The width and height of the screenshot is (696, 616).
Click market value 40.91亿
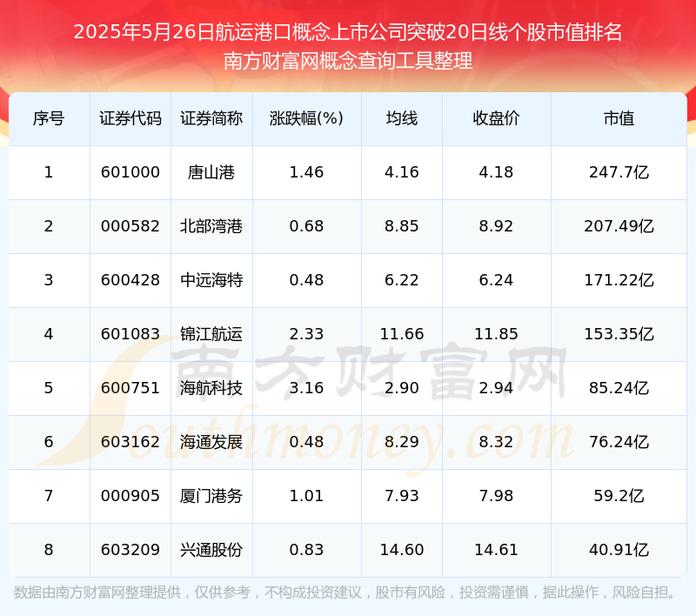(x=619, y=550)
